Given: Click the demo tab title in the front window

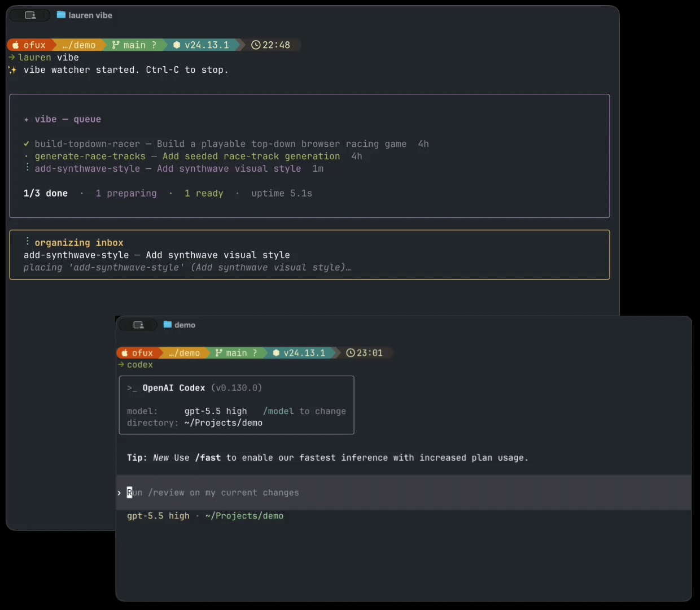Looking at the screenshot, I should click(185, 325).
